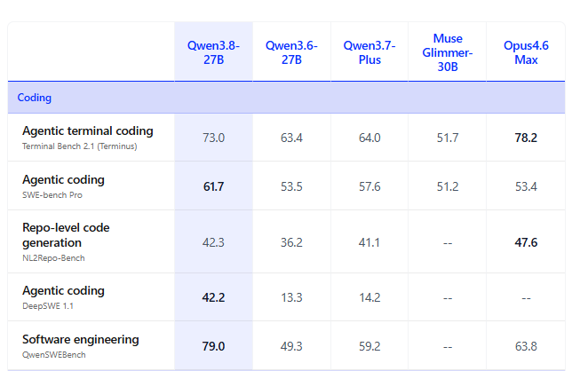
Task: Click Repo-level code generation row label
Action: 66,235
